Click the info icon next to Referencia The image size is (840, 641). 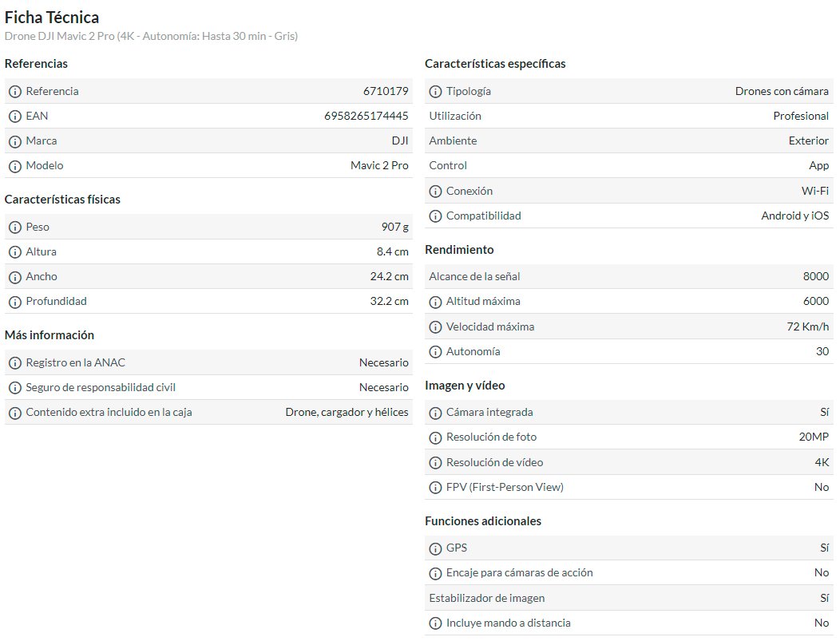tap(15, 92)
